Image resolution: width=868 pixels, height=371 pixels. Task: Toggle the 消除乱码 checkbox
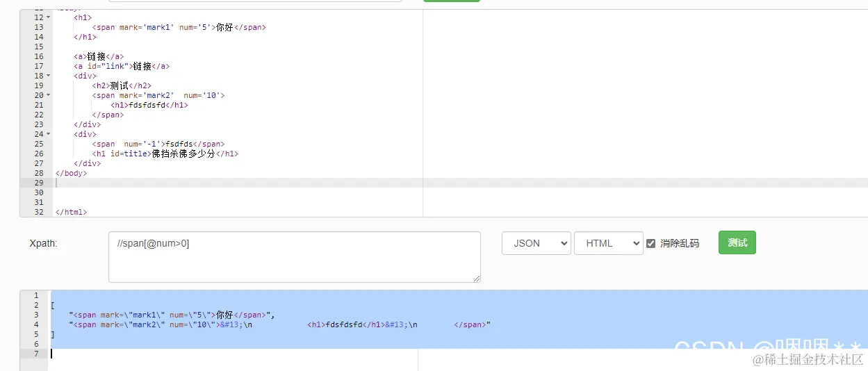pyautogui.click(x=651, y=243)
